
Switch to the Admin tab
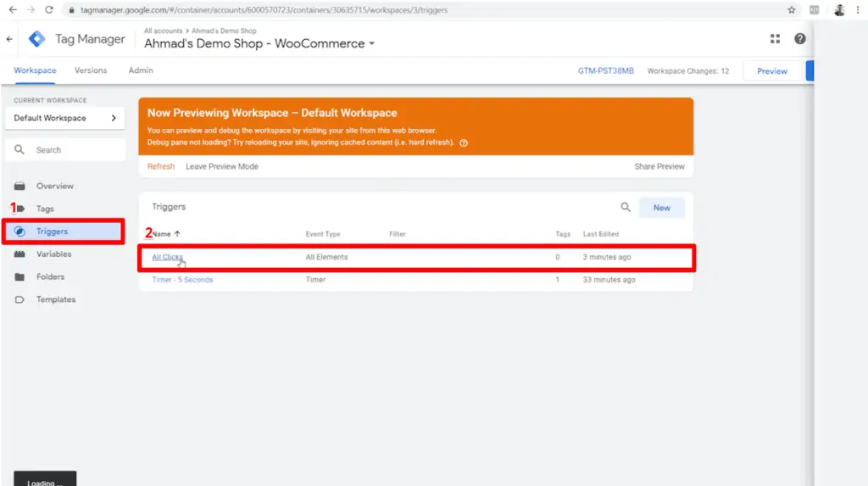(141, 70)
